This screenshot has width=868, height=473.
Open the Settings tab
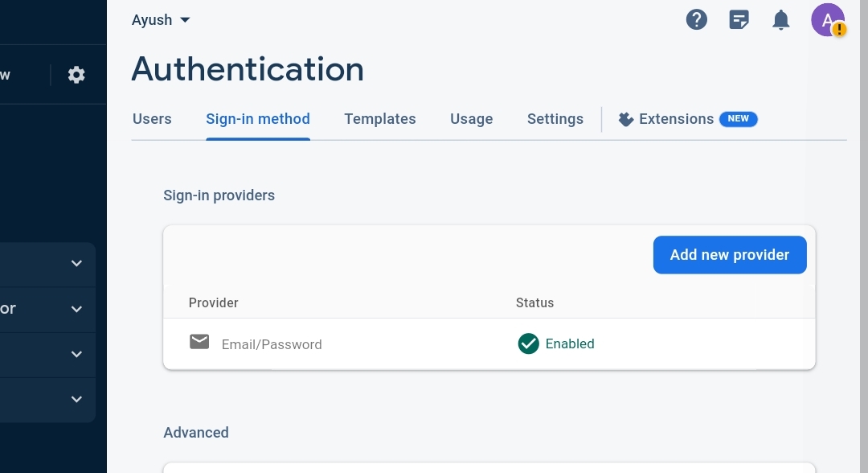point(555,119)
